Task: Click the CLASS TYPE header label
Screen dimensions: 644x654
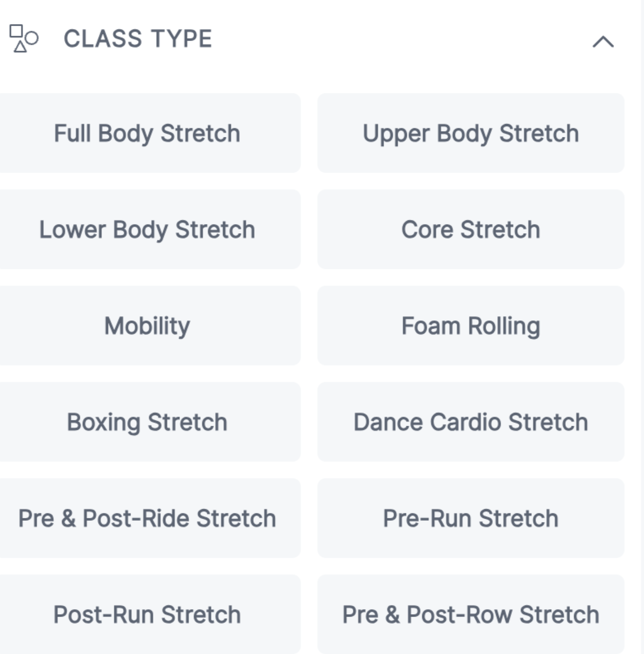Action: point(137,39)
